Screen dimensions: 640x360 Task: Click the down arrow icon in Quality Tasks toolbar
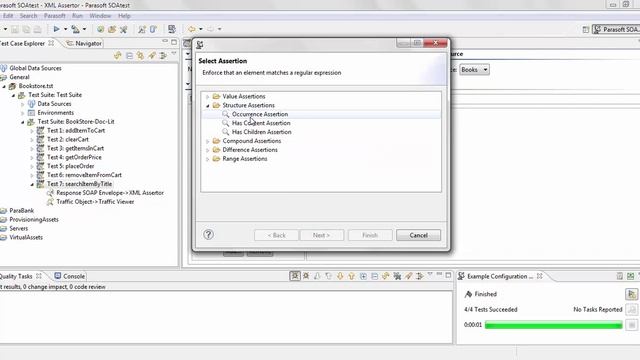pos(340,276)
